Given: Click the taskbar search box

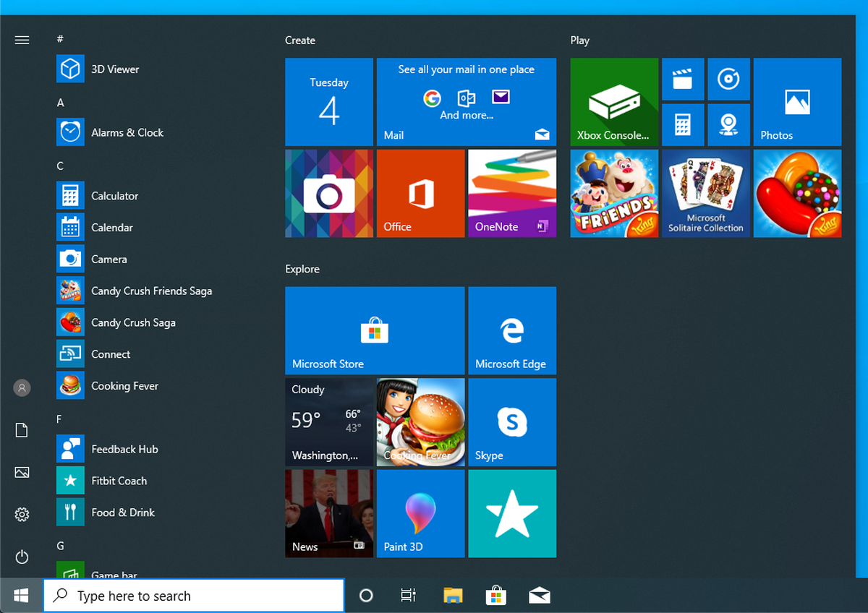Looking at the screenshot, I should (193, 595).
